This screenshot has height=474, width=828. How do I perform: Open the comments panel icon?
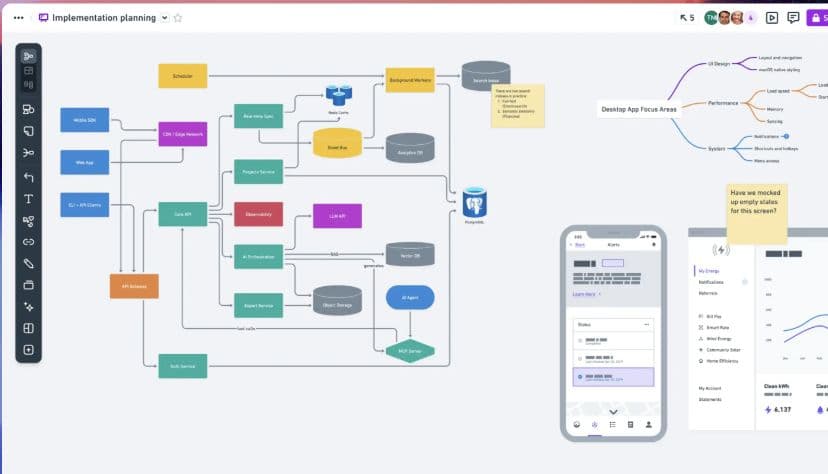793,18
